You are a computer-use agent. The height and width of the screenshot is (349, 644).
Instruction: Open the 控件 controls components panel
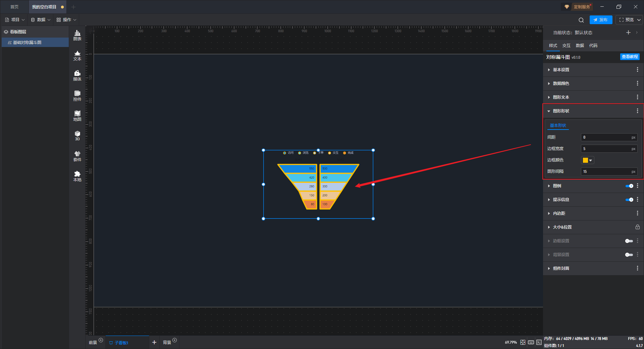(77, 96)
